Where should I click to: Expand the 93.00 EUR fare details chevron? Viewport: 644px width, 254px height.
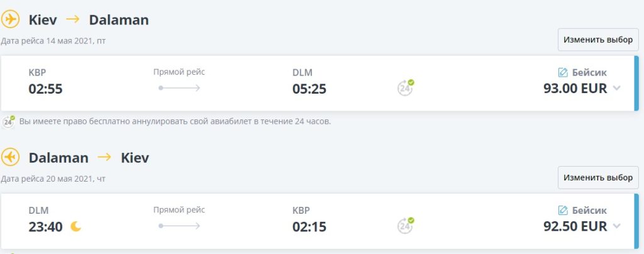(616, 89)
